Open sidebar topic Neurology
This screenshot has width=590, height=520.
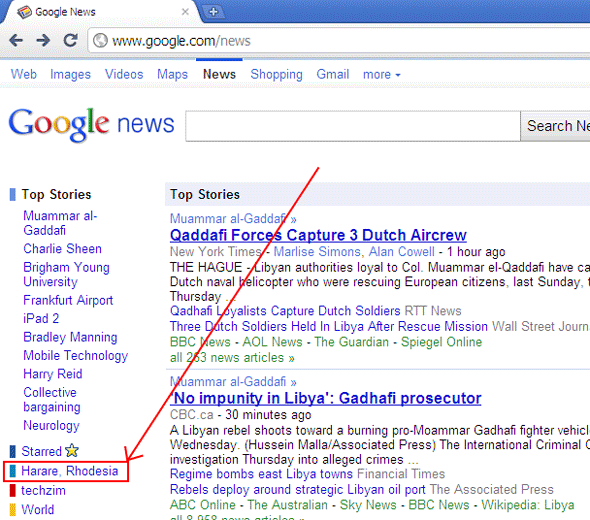(52, 426)
